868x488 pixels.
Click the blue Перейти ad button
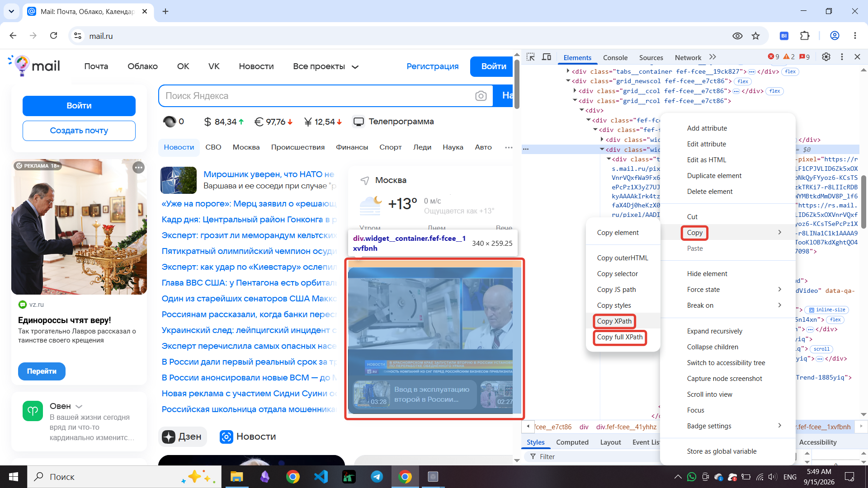coord(42,371)
